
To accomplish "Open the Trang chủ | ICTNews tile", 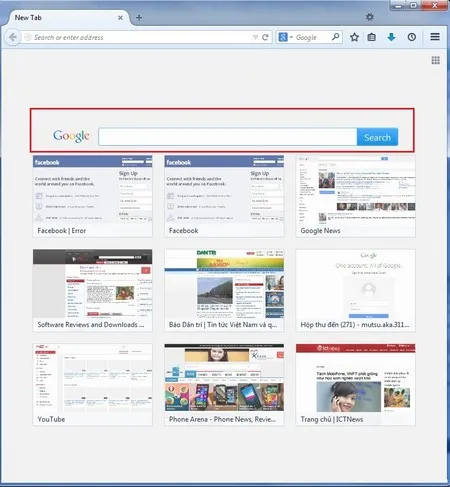I will pyautogui.click(x=355, y=385).
